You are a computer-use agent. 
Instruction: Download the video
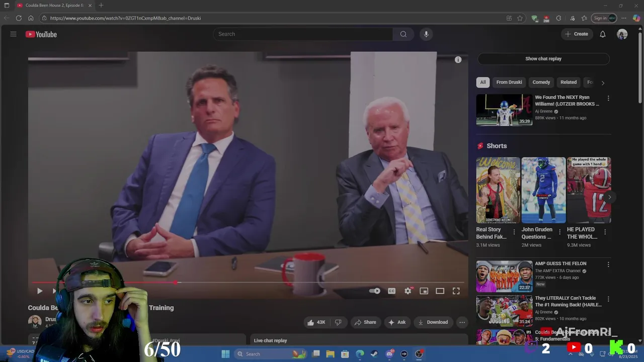point(433,322)
